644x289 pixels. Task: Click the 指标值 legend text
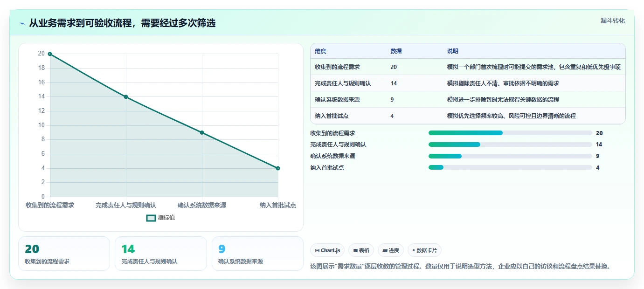pyautogui.click(x=166, y=218)
